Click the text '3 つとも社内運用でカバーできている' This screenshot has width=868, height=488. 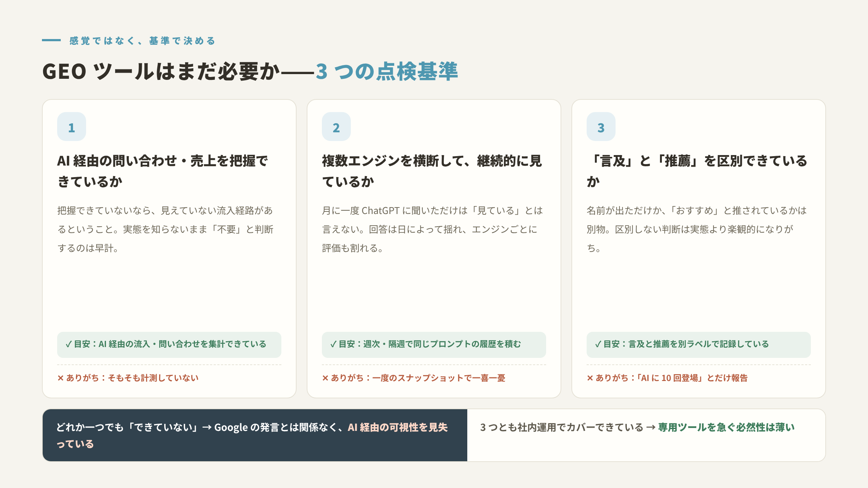point(562,427)
